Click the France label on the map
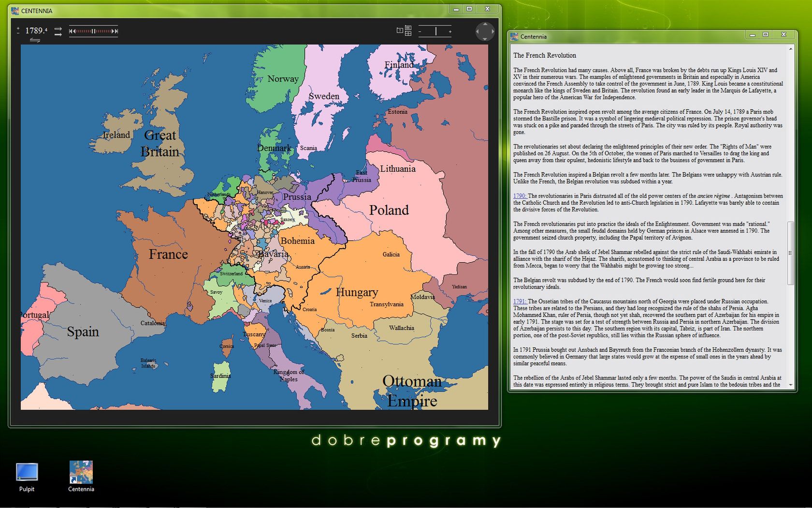Screen dimensions: 812x508 click(168, 254)
